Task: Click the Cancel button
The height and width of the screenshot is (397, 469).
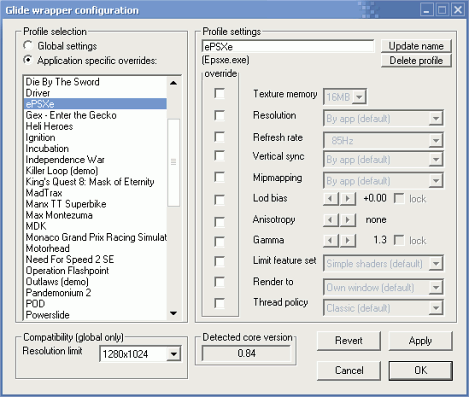Action: pyautogui.click(x=349, y=370)
